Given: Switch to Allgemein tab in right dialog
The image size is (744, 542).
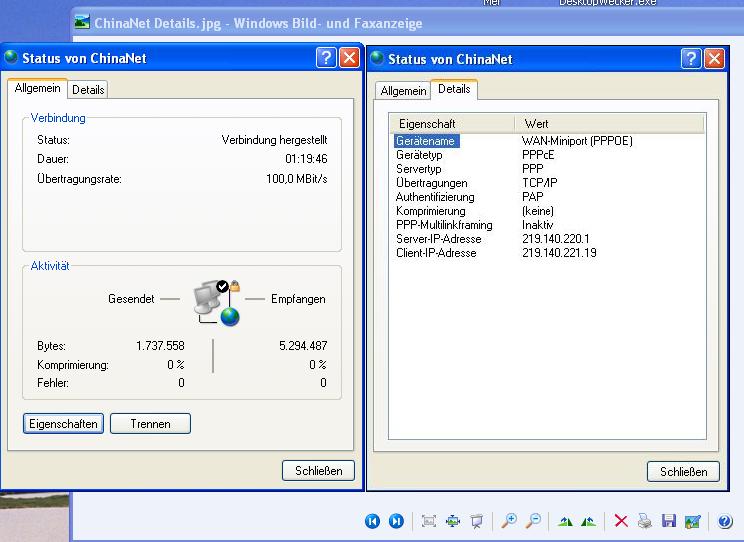Looking at the screenshot, I should pyautogui.click(x=403, y=91).
